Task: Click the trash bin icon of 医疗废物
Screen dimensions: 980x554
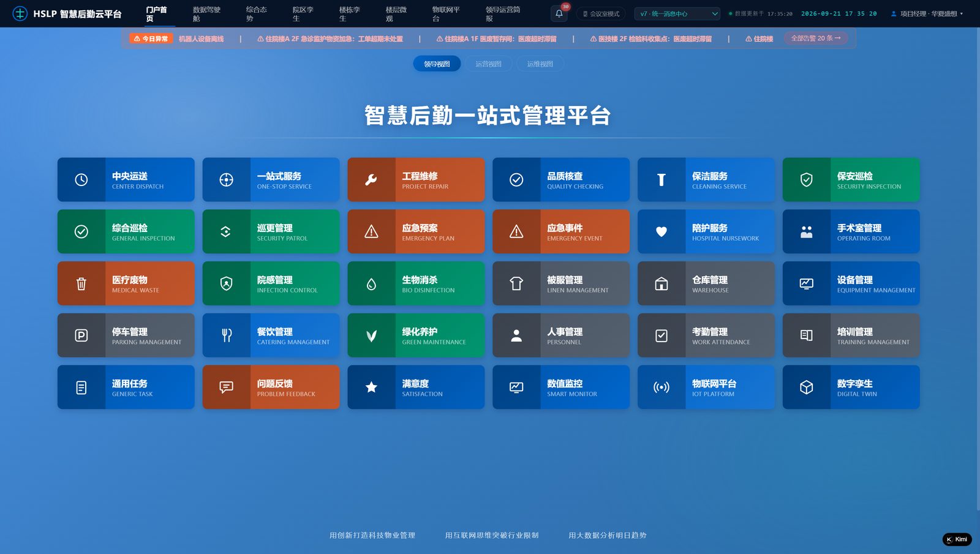Action: [x=81, y=283]
